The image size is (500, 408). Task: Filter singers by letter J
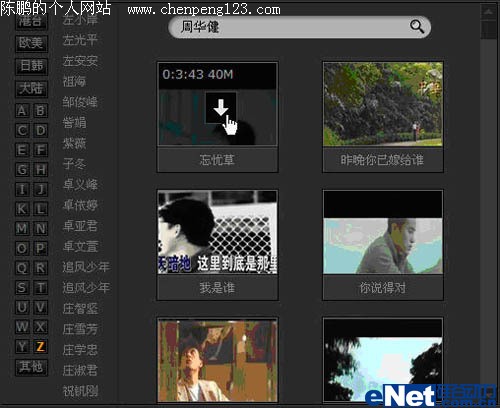tap(41, 189)
